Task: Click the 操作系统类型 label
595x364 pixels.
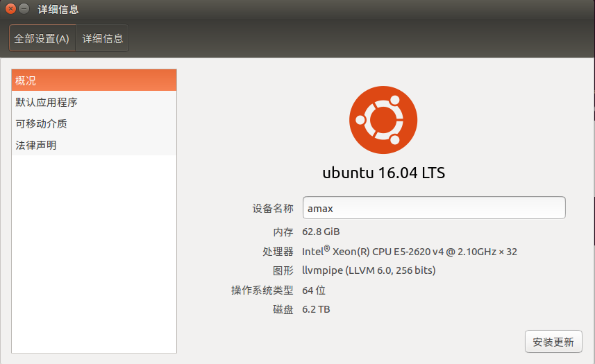Action: [262, 290]
